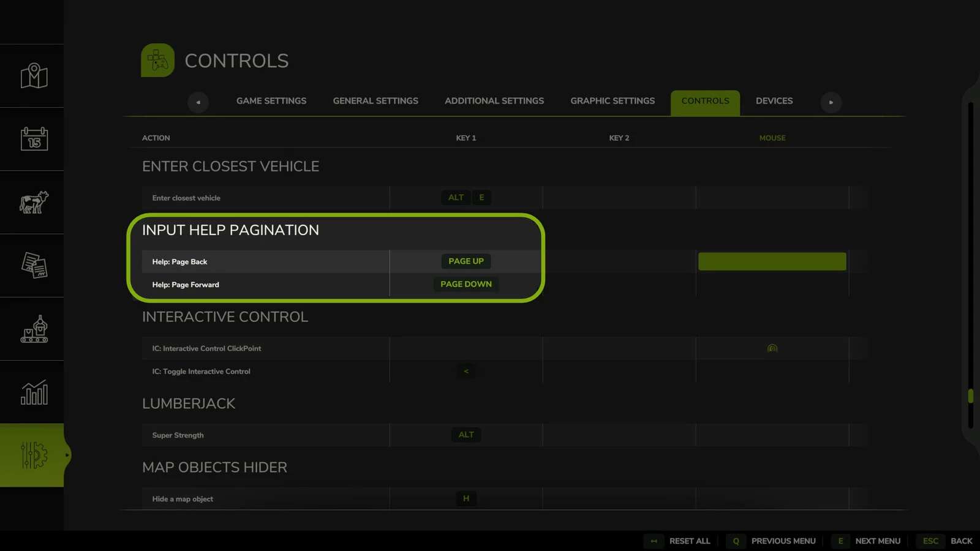The height and width of the screenshot is (551, 980).
Task: Open the statistics menu using the chart icon
Action: pyautogui.click(x=32, y=392)
